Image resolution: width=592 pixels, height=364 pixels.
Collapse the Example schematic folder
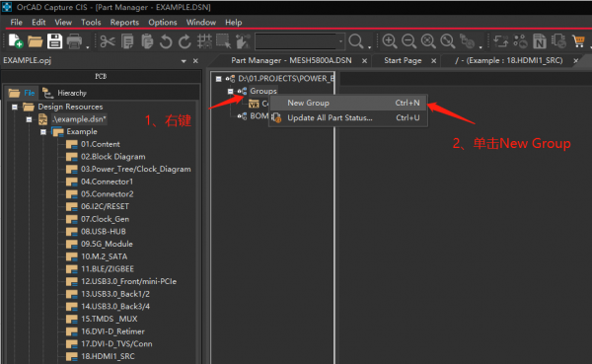tap(43, 132)
